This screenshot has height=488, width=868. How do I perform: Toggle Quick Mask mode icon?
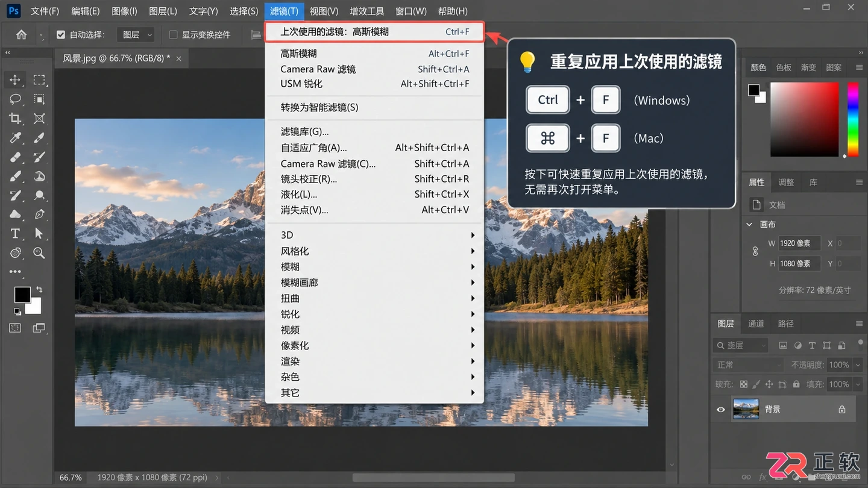[15, 328]
